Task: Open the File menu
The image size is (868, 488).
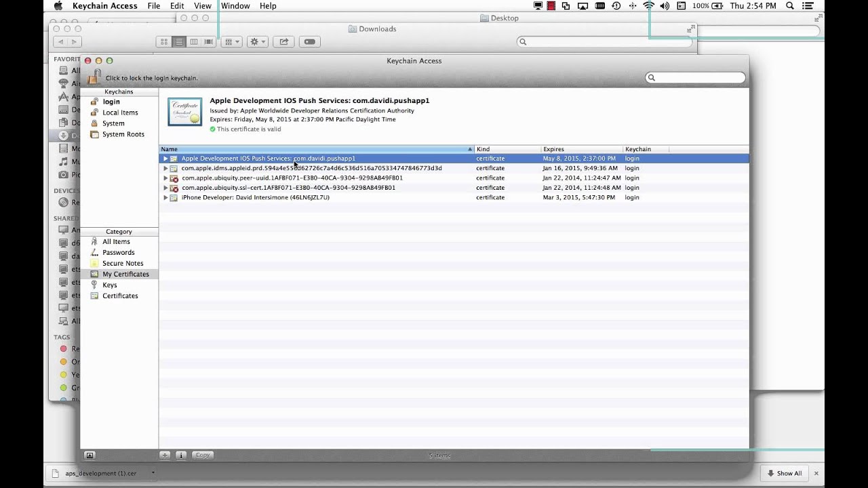Action: tap(154, 5)
